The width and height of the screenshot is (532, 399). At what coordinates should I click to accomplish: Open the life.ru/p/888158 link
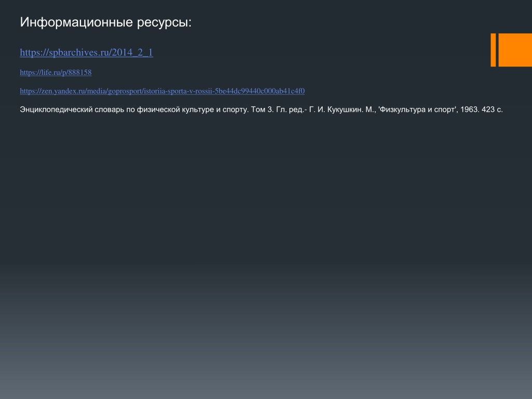[56, 72]
